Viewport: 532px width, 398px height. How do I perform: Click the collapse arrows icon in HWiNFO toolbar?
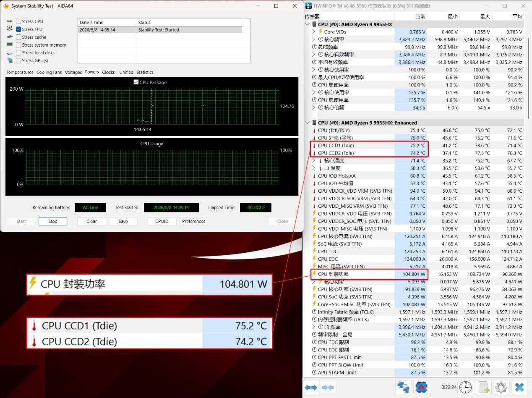click(x=328, y=388)
